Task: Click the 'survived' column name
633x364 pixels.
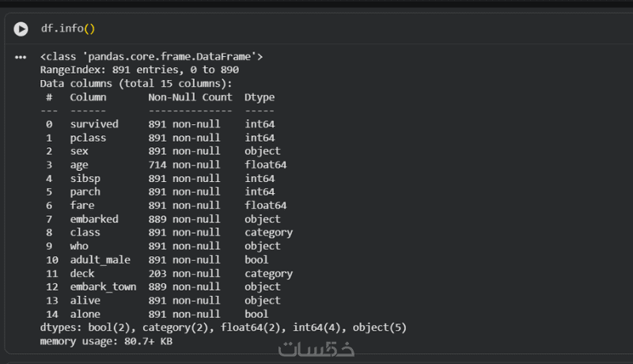Action: (x=93, y=124)
